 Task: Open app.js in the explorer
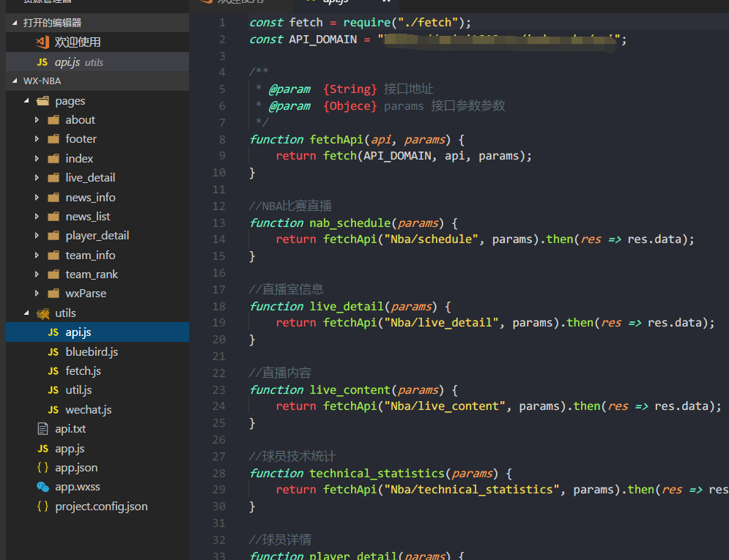click(70, 449)
